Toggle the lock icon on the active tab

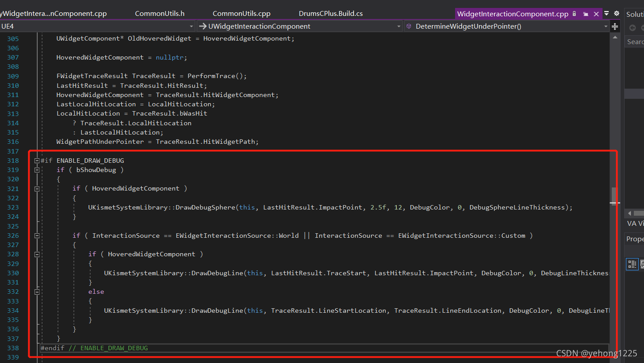click(x=574, y=14)
